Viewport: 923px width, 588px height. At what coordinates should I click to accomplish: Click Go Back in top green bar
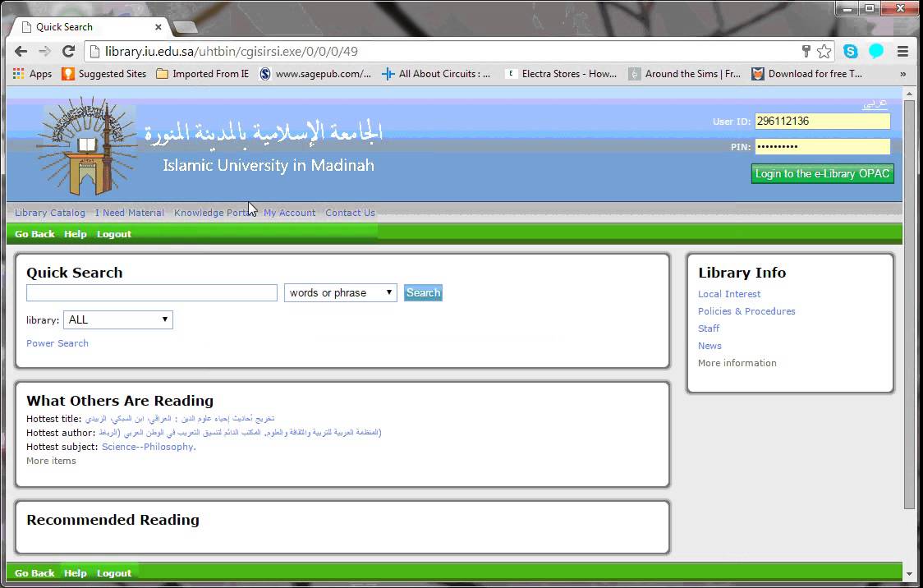[x=34, y=234]
